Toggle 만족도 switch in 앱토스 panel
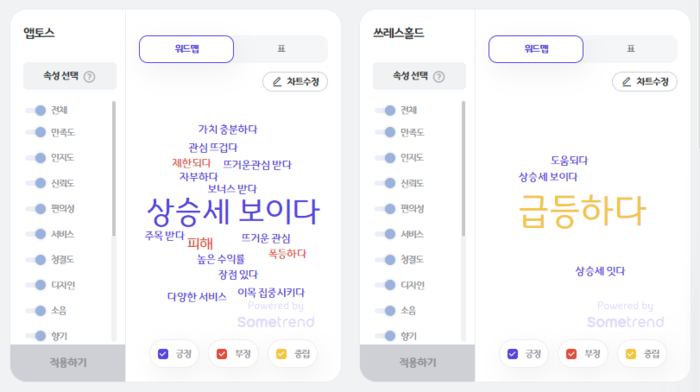Viewport: 700px width, 392px height. click(36, 132)
